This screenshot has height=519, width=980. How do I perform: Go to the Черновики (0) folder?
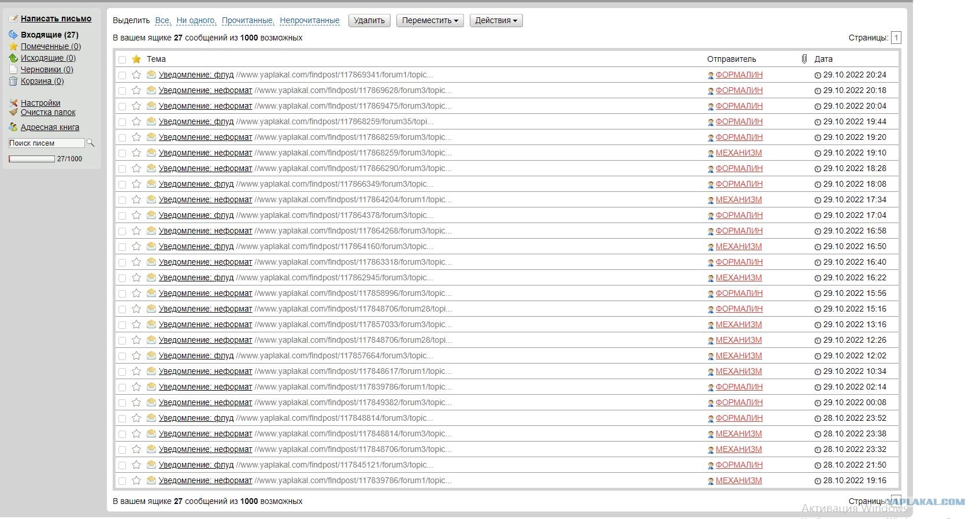pyautogui.click(x=47, y=69)
